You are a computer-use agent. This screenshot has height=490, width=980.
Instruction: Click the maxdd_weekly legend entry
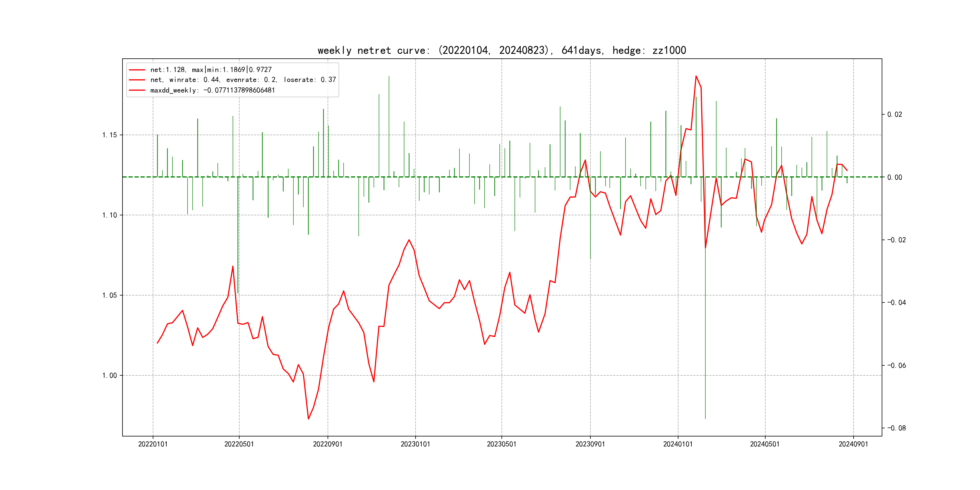212,90
